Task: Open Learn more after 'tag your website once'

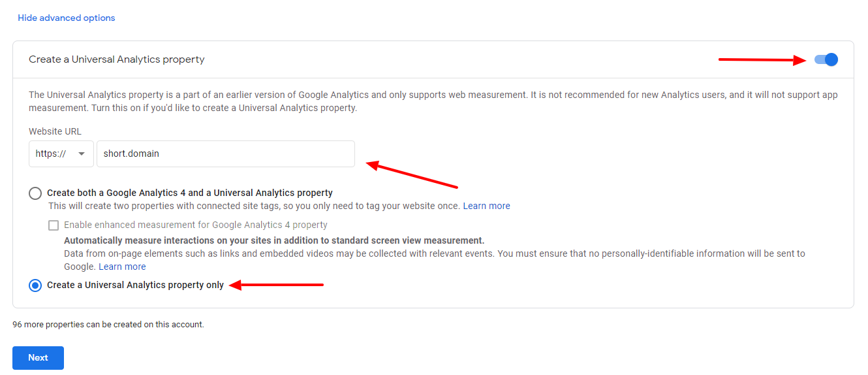Action: pos(487,206)
